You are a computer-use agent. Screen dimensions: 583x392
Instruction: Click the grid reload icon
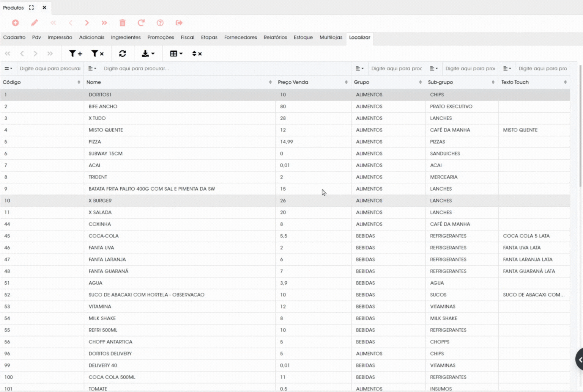point(122,53)
